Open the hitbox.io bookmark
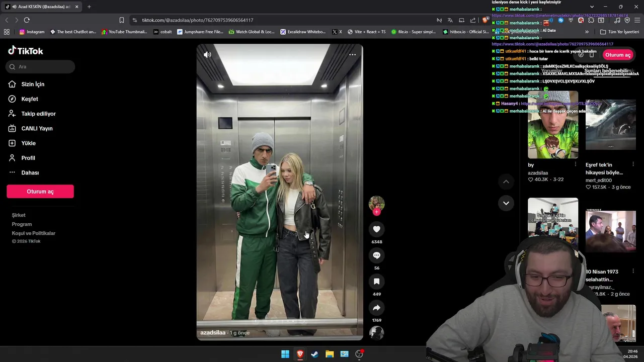 pyautogui.click(x=465, y=32)
